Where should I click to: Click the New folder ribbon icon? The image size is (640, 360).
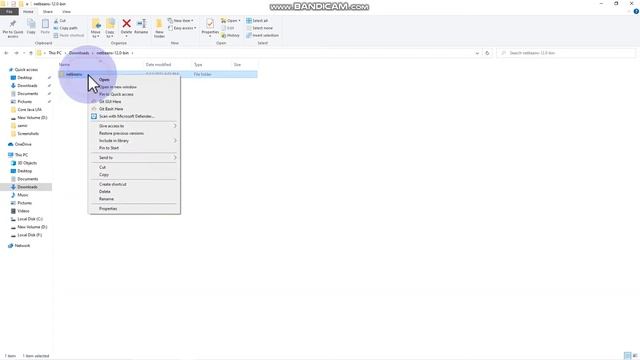159,28
